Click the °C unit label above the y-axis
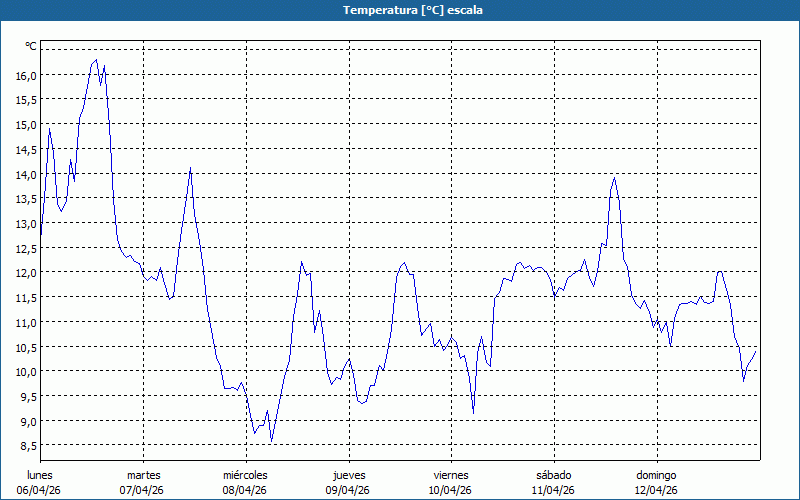 (31, 46)
